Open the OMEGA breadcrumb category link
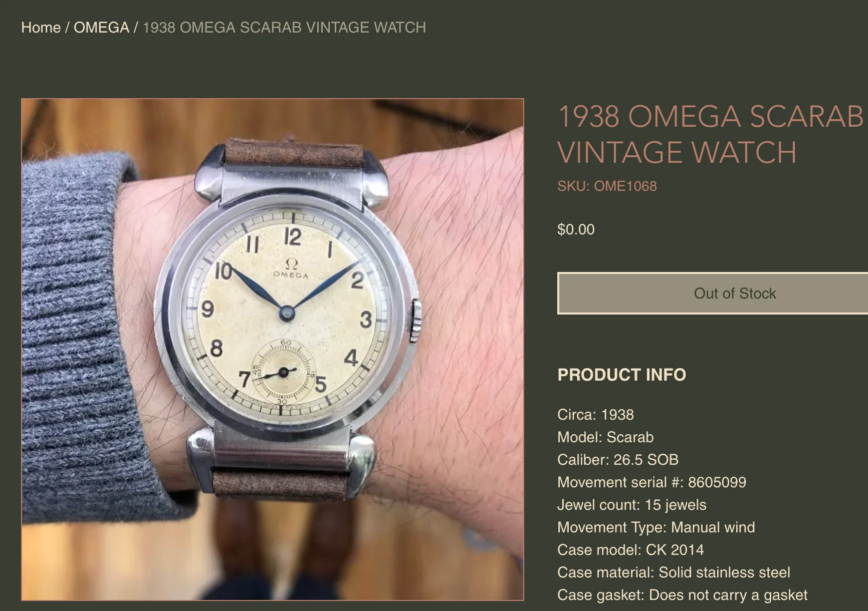Image resolution: width=868 pixels, height=611 pixels. pyautogui.click(x=101, y=28)
